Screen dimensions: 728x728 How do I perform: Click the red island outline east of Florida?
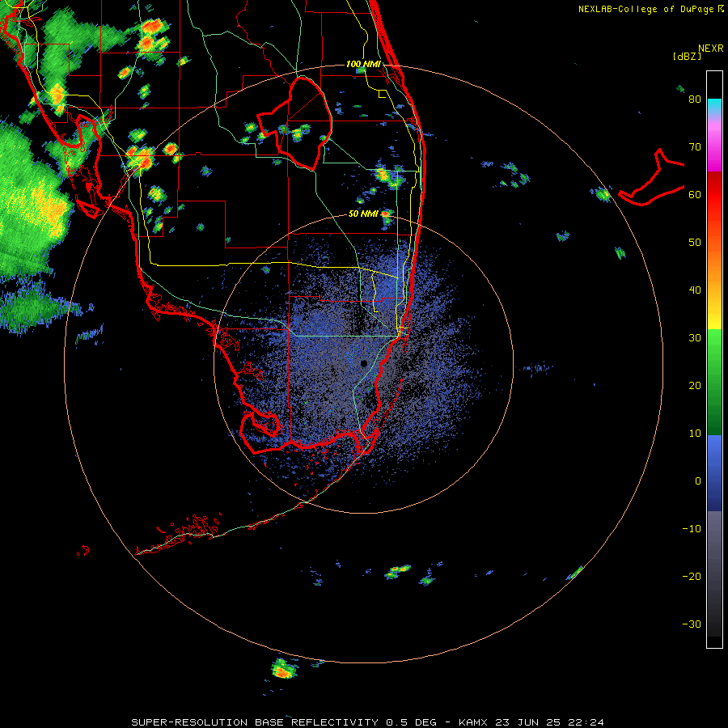click(x=652, y=179)
